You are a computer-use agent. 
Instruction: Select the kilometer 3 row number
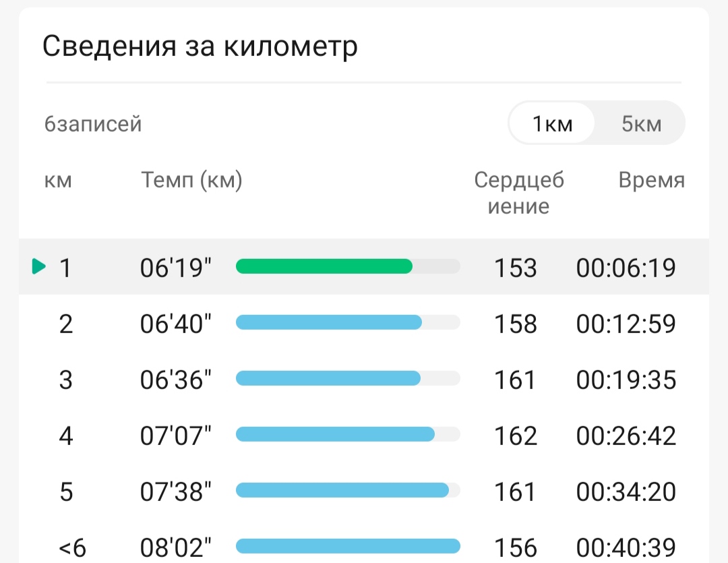click(65, 380)
